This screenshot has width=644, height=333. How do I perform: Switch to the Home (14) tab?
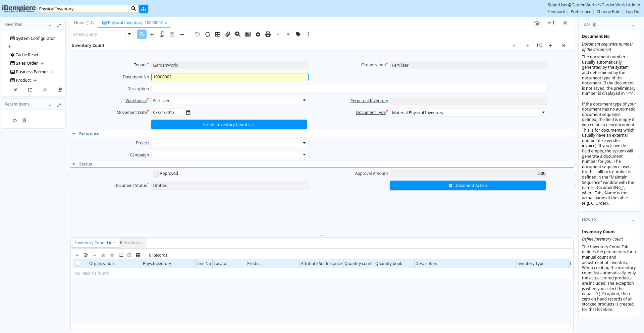pos(84,23)
